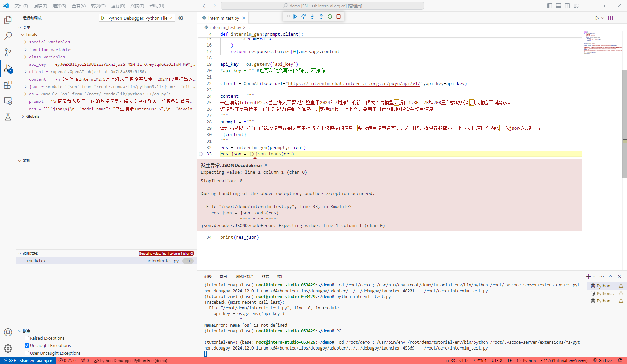Continue debugging from debug toolbar
This screenshot has height=364, width=627.
click(295, 17)
